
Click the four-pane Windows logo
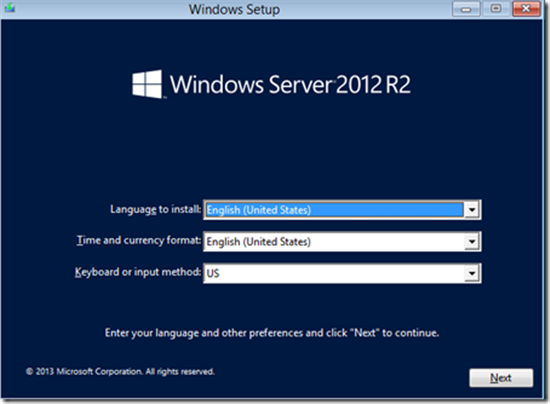[147, 84]
